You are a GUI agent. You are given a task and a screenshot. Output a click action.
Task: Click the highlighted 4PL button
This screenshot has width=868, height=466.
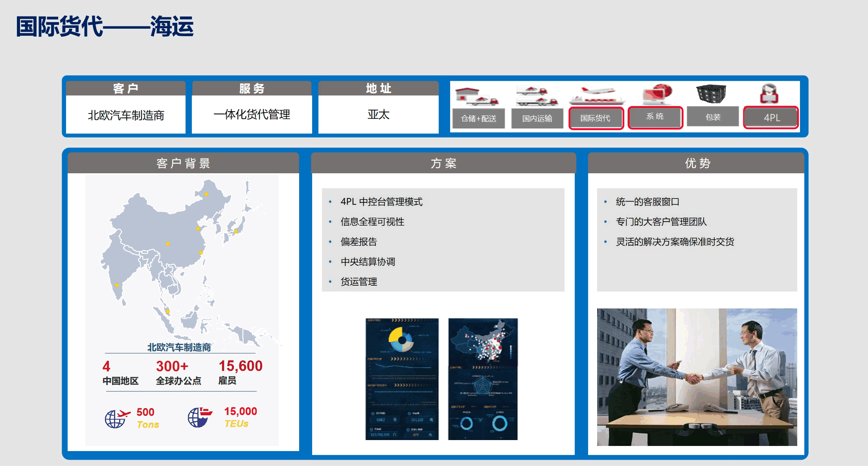(x=771, y=117)
